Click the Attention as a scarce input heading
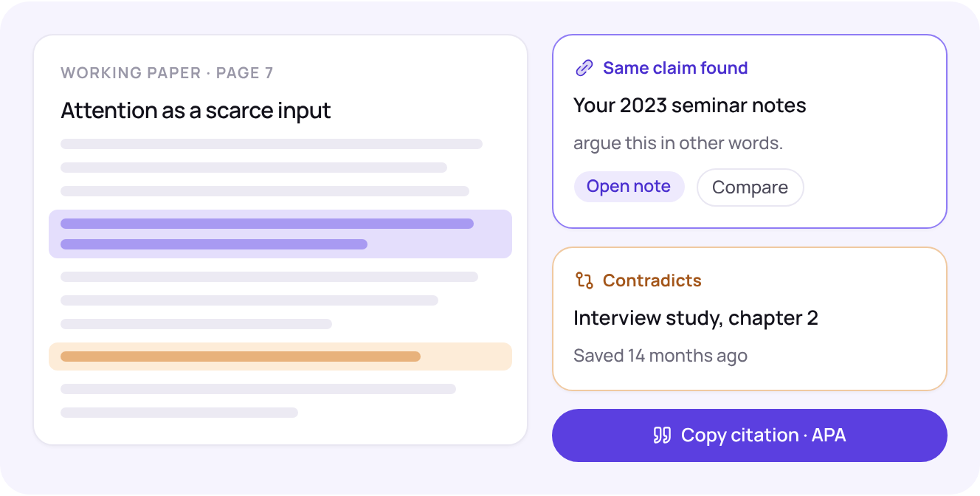This screenshot has height=496, width=980. 196,111
